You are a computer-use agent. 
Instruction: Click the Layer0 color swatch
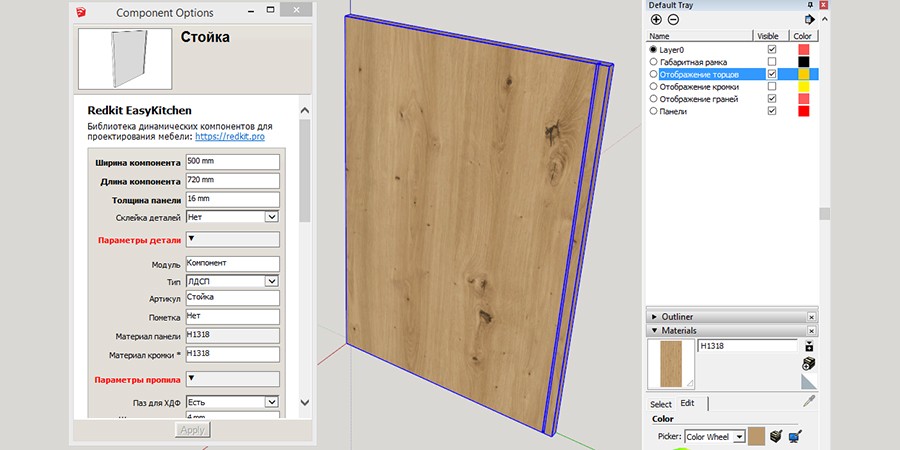coord(803,49)
